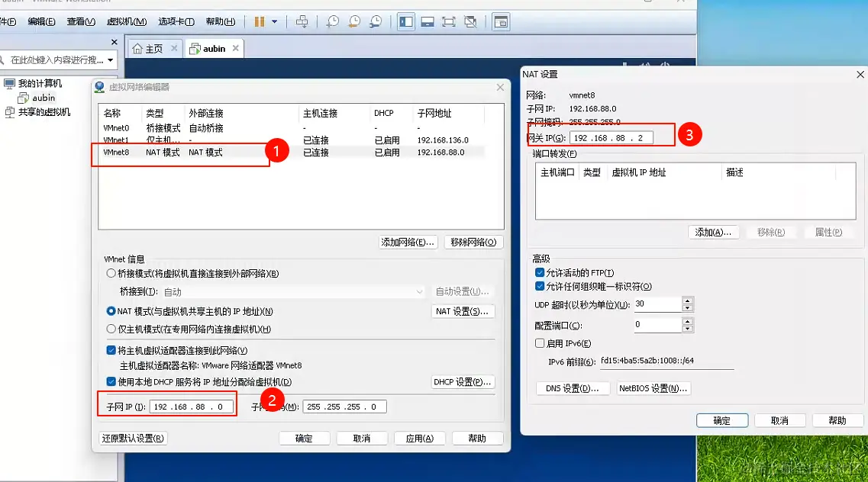
Task: Click the 还原默认设置(R) button
Action: click(x=133, y=439)
